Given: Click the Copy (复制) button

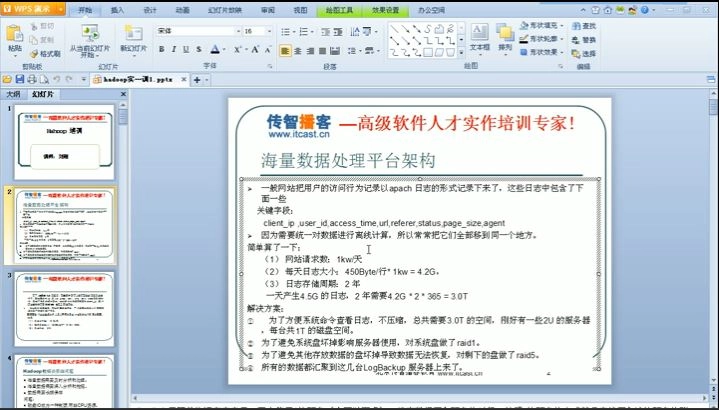Looking at the screenshot, I should pyautogui.click(x=42, y=40).
